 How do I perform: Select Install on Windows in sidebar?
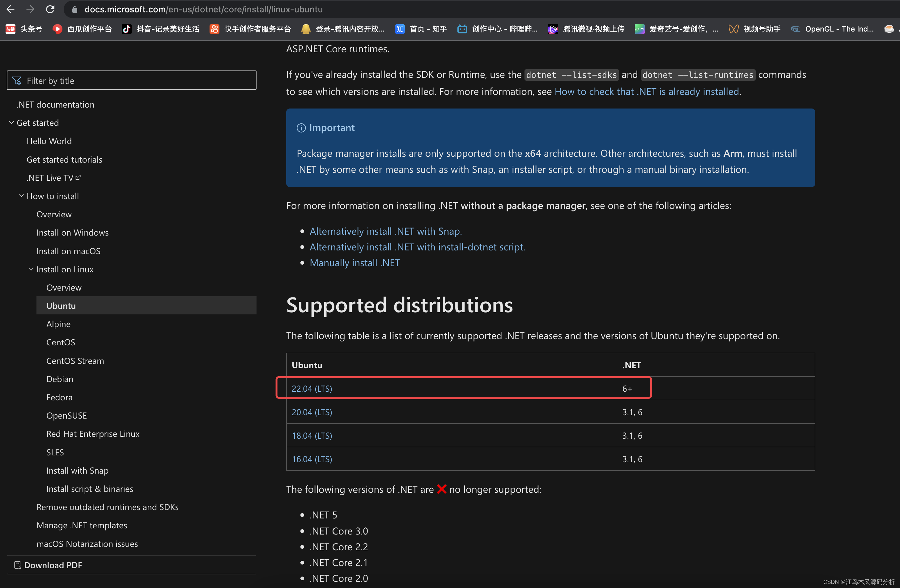point(73,232)
